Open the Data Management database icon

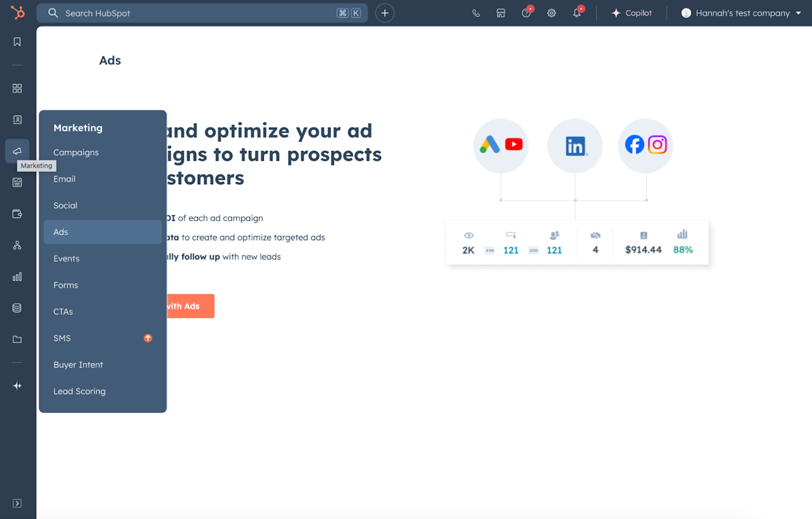(17, 308)
